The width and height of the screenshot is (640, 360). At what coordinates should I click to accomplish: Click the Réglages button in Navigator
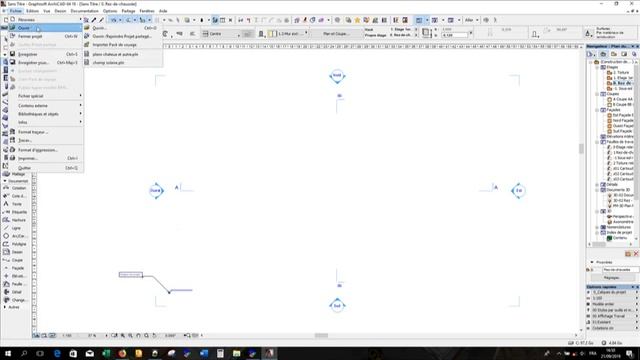click(611, 278)
